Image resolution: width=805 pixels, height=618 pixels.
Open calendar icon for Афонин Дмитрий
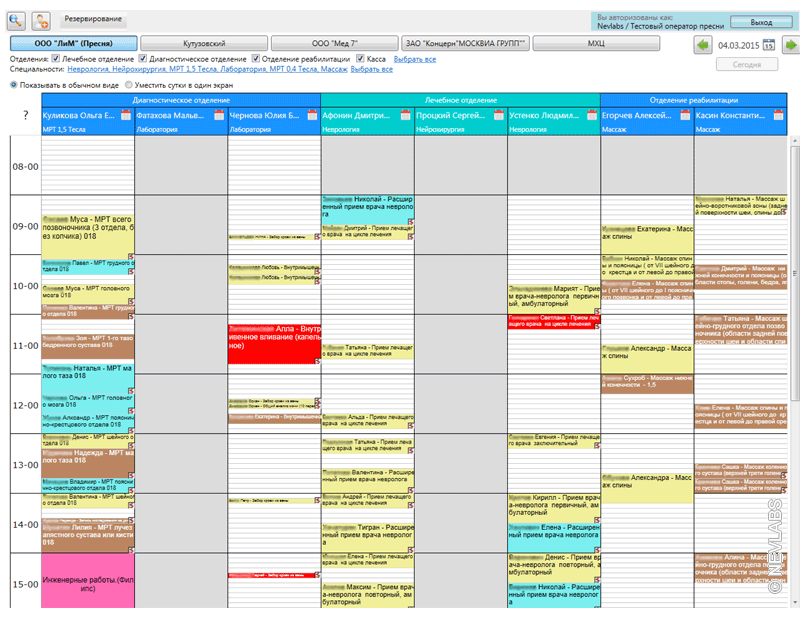tap(406, 116)
